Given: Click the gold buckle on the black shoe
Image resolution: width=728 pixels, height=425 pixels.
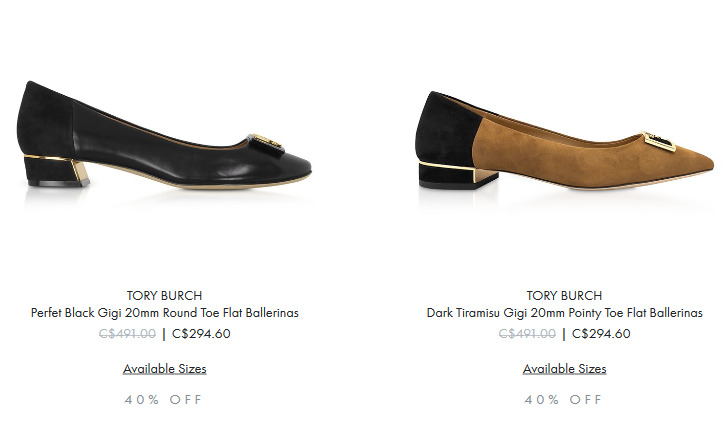Looking at the screenshot, I should [266, 143].
